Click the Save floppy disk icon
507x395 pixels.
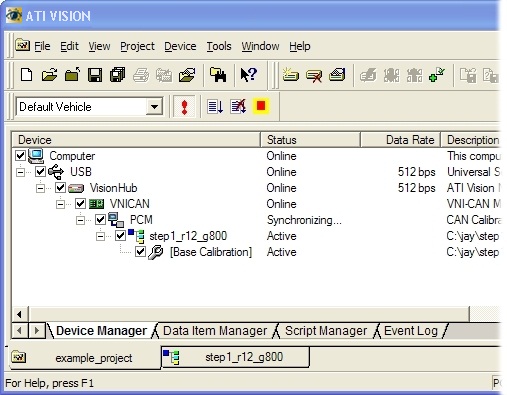click(95, 75)
